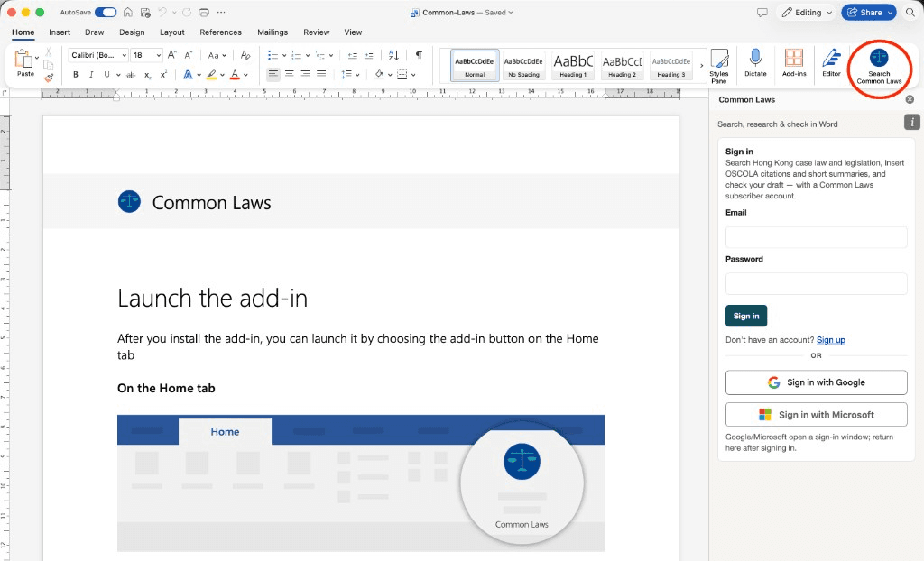Expand the borders dropdown arrow
The image size is (924, 561).
[x=413, y=75]
